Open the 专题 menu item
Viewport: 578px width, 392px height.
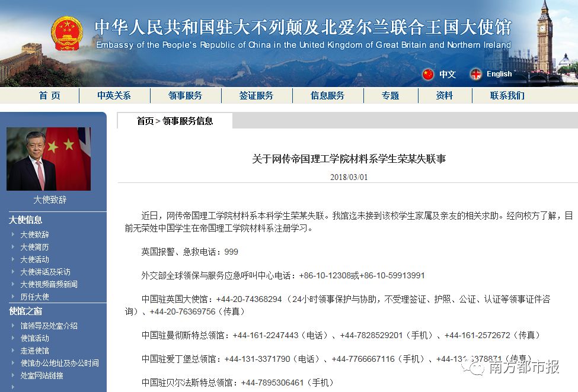[390, 96]
